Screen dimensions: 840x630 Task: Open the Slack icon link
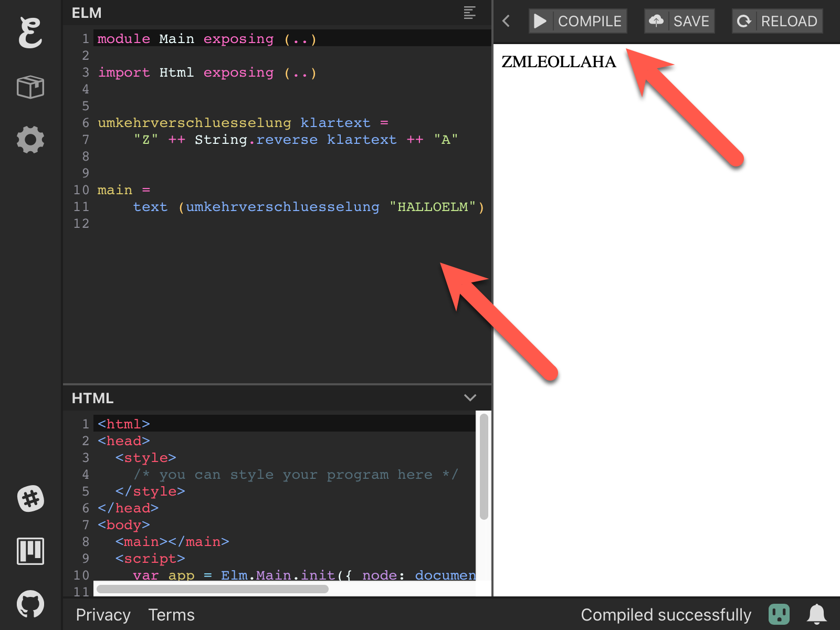(x=30, y=499)
